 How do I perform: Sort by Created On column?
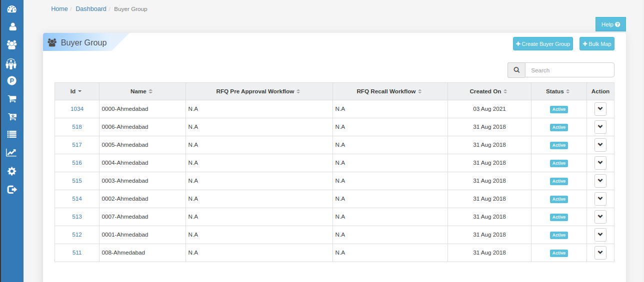[x=489, y=91]
